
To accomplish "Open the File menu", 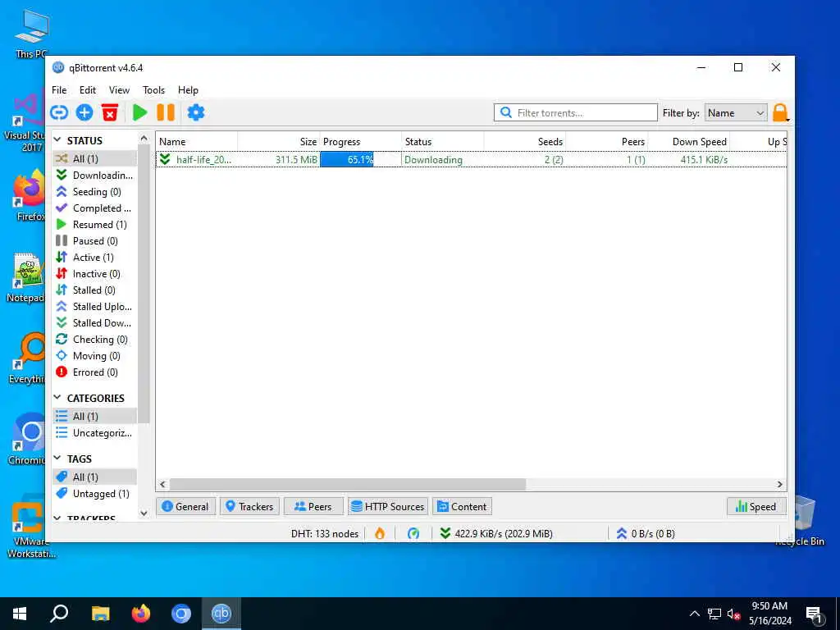I will pyautogui.click(x=59, y=90).
